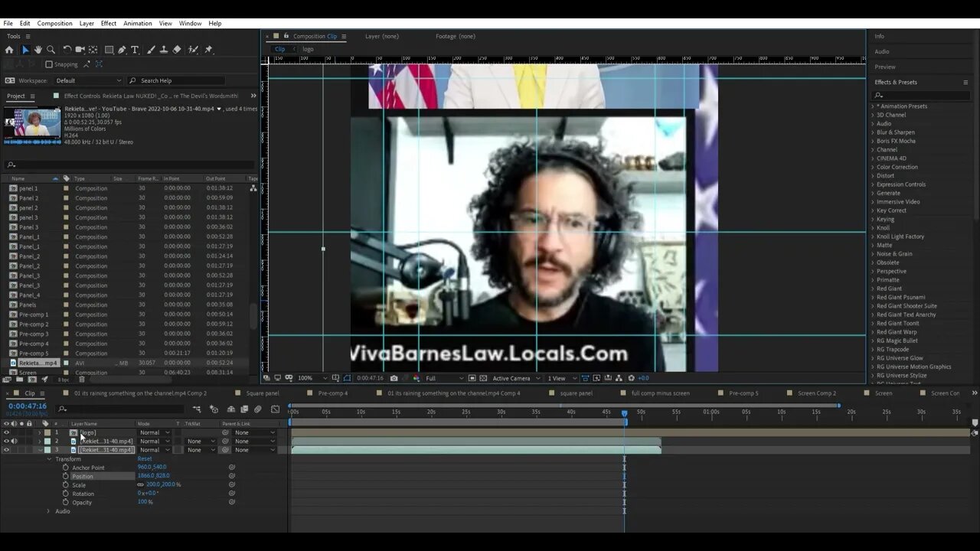Switch to the Pre-comp 4 timeline tab
The height and width of the screenshot is (551, 980).
[332, 393]
